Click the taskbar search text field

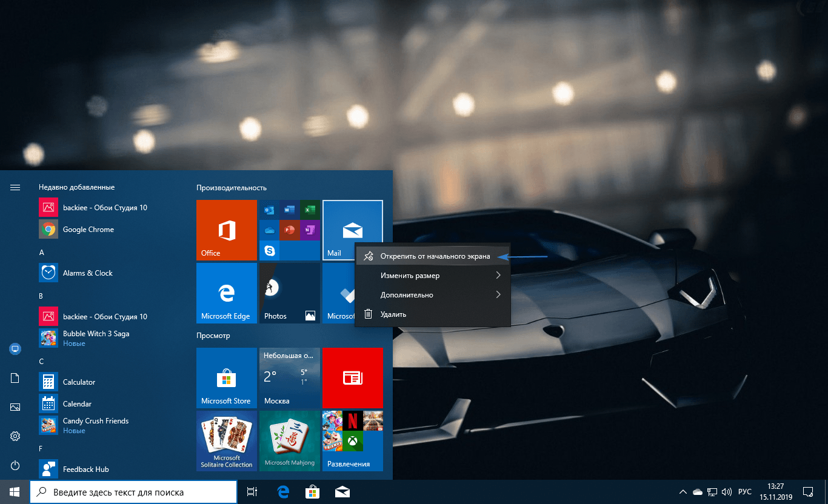pyautogui.click(x=133, y=492)
